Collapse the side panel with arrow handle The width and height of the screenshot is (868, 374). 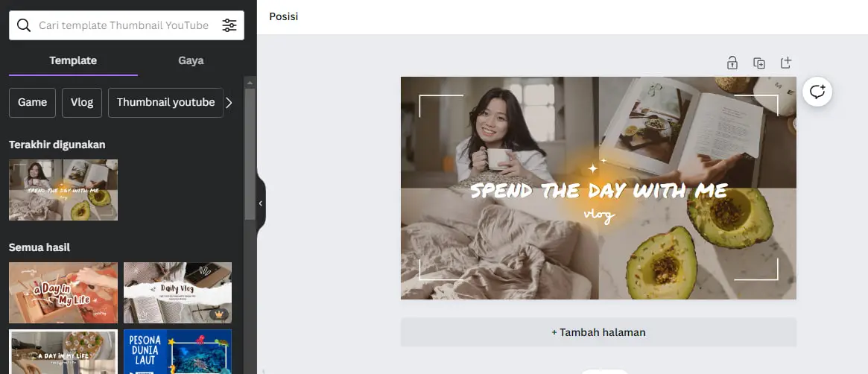261,203
